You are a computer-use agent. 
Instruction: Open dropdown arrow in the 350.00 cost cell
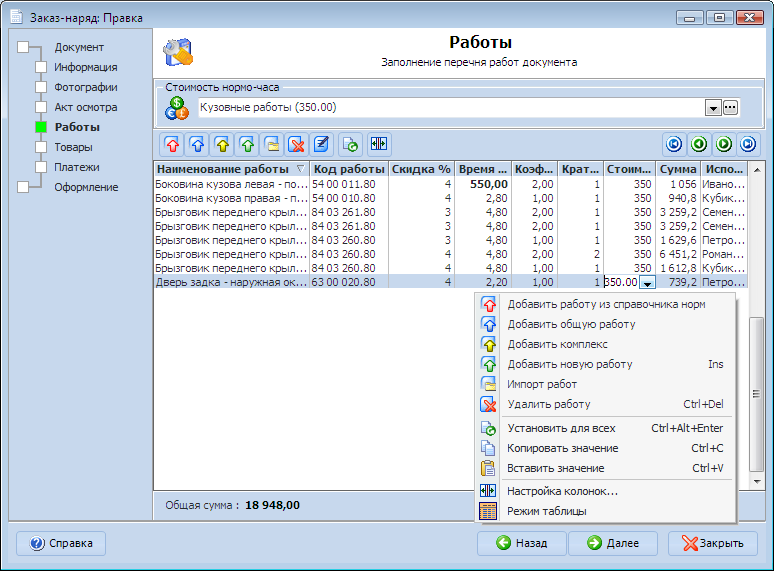[x=647, y=283]
